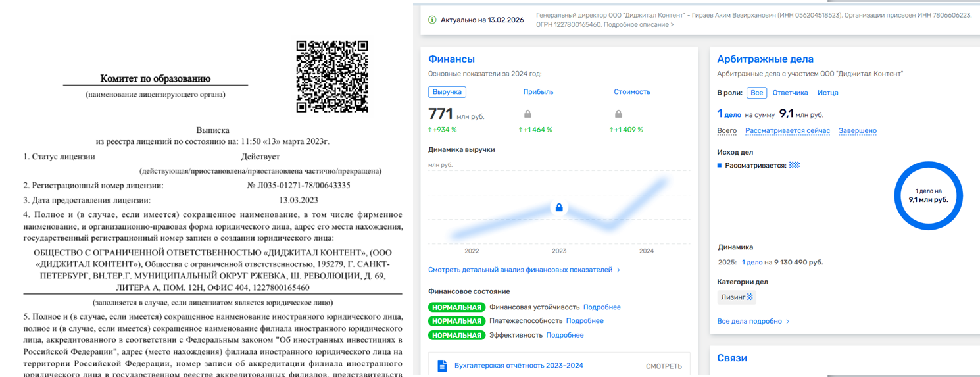Viewport: 980px width, 377px height.
Task: Click the Динамика выручки label
Action: click(461, 149)
